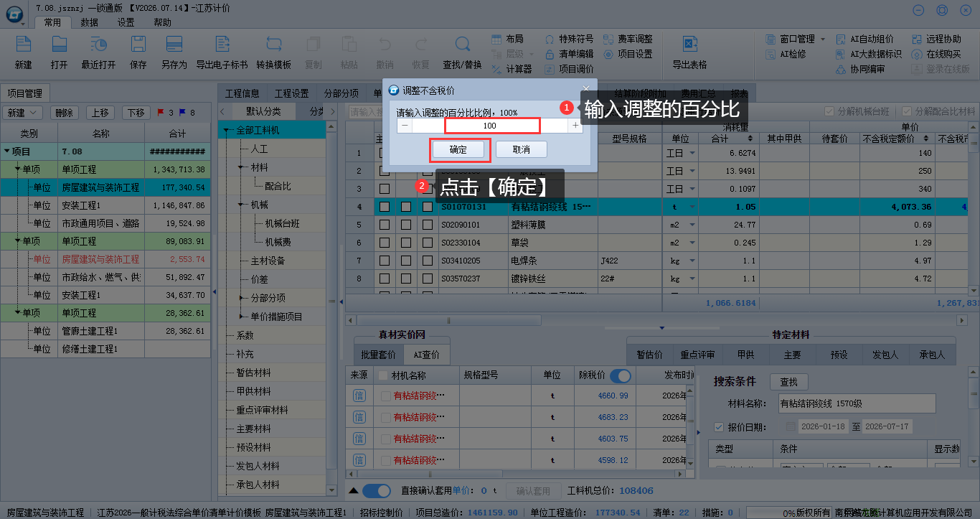This screenshot has width=980, height=519.
Task: Open 项目设置 project settings
Action: click(x=609, y=54)
